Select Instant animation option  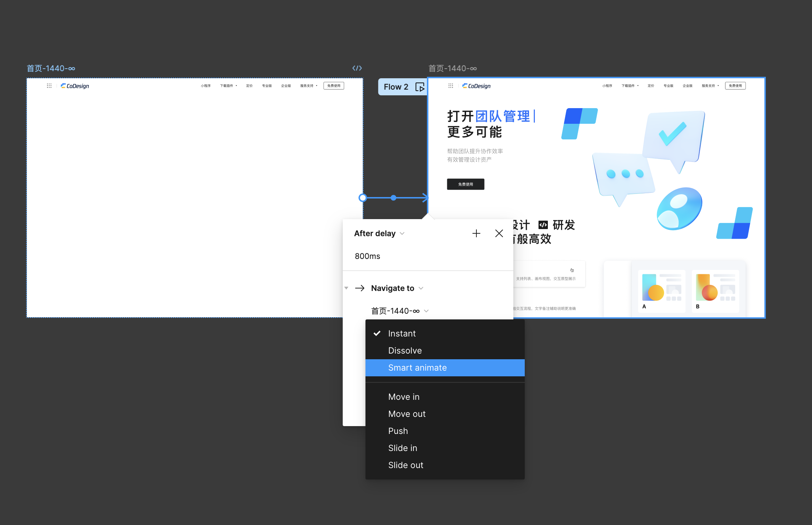[x=445, y=334]
